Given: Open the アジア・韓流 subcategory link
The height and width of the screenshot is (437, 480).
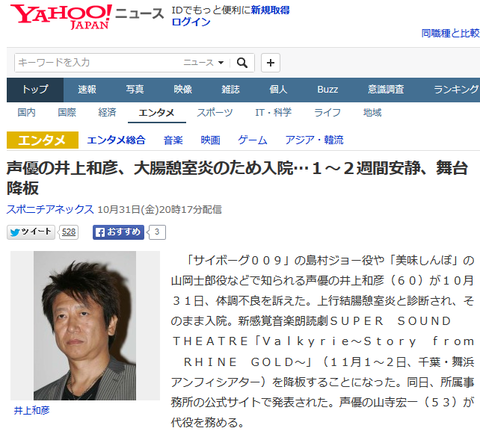Looking at the screenshot, I should [x=314, y=140].
